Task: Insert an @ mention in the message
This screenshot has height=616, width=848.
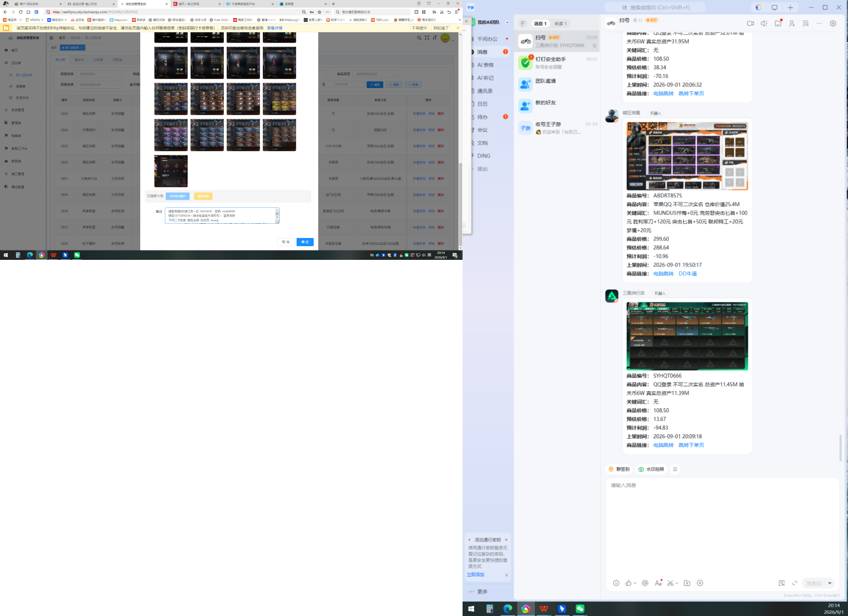Action: pyautogui.click(x=645, y=583)
